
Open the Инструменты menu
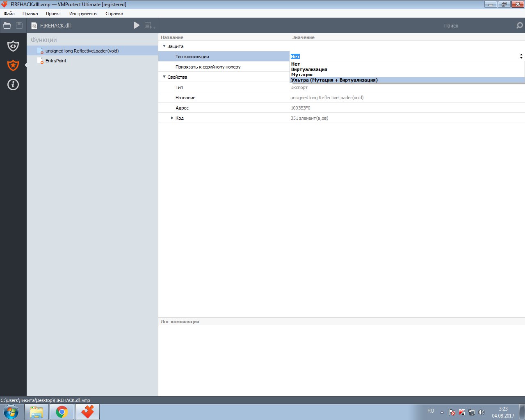point(83,14)
